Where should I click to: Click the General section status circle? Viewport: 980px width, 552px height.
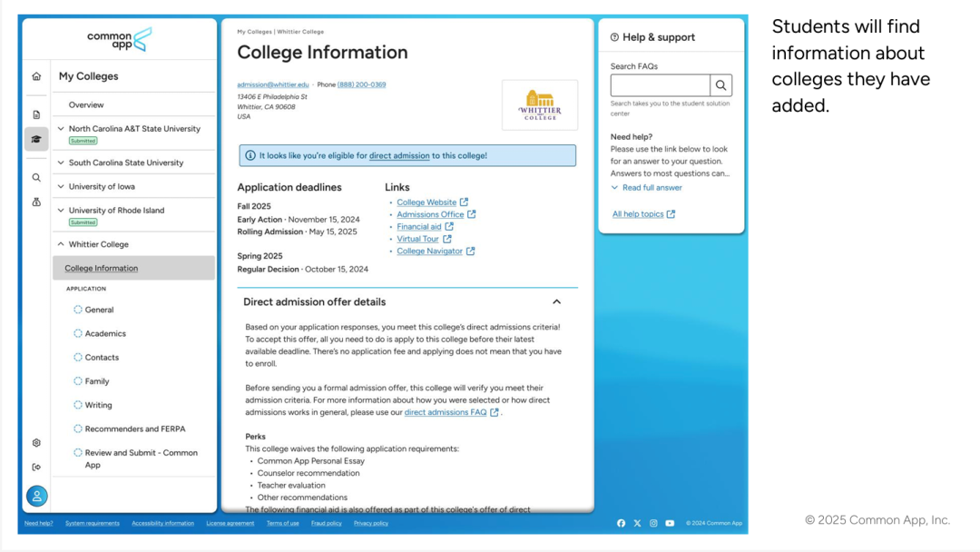click(x=77, y=310)
